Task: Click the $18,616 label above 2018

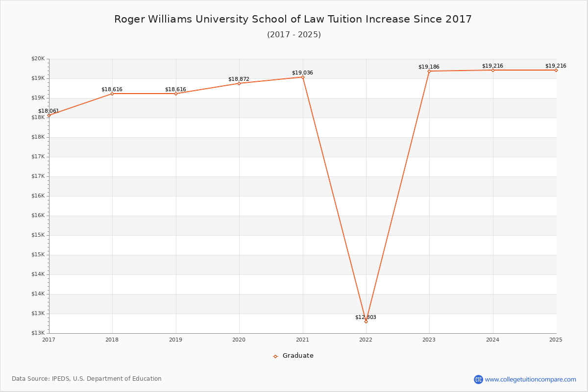Action: coord(112,89)
